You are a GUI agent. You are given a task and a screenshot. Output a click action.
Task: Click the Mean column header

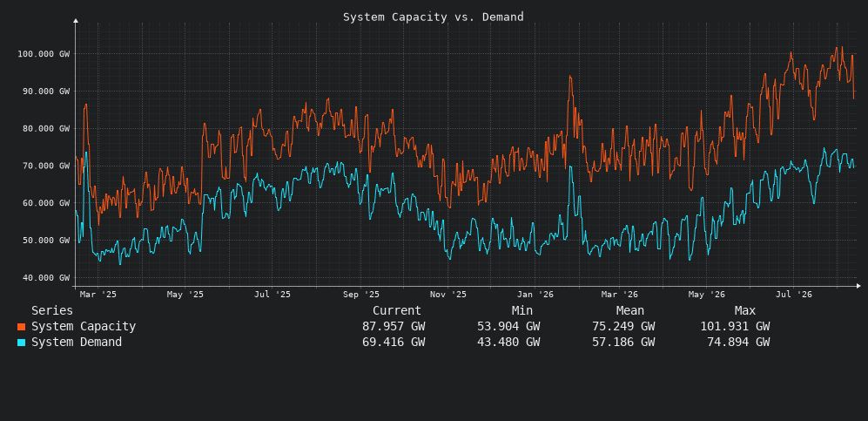point(630,311)
